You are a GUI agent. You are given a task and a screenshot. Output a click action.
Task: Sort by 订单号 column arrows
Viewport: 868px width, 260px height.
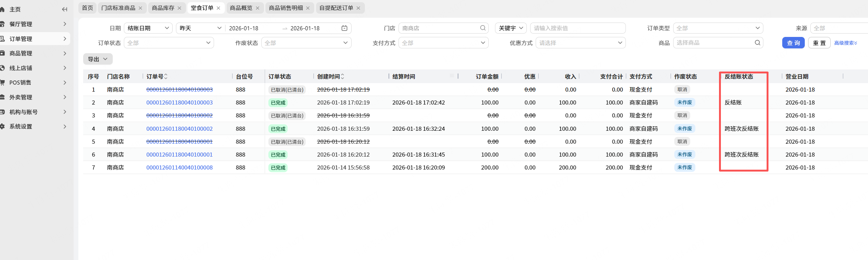(166, 76)
